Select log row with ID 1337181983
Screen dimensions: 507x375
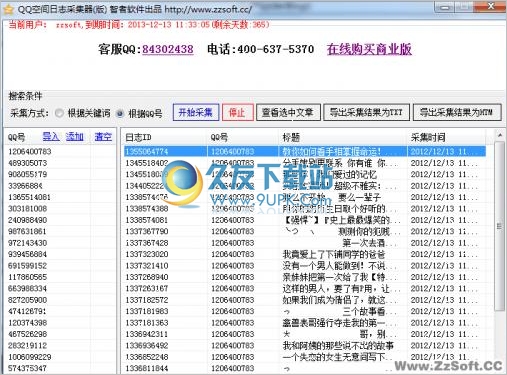305,311
